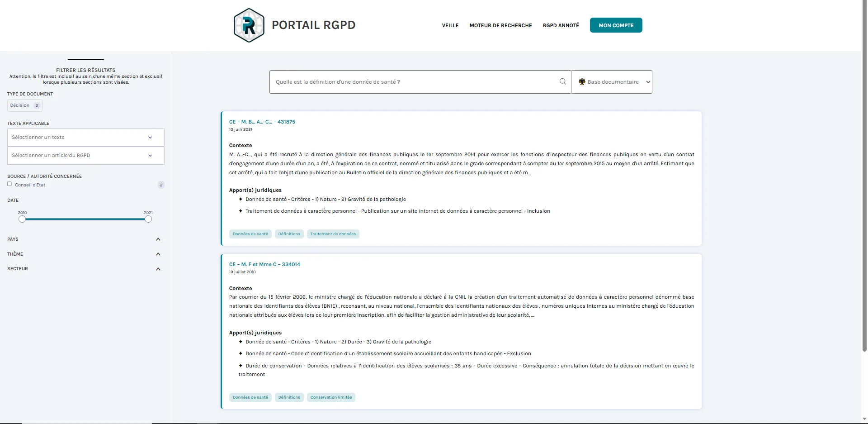Viewport: 868px width, 424px height.
Task: Click the 2021 date slider handle
Action: click(x=148, y=219)
